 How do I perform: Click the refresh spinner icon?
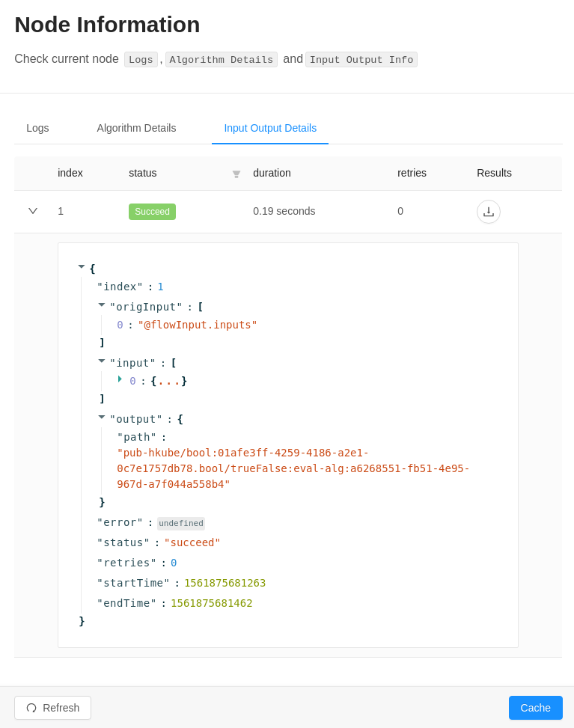coord(31,708)
